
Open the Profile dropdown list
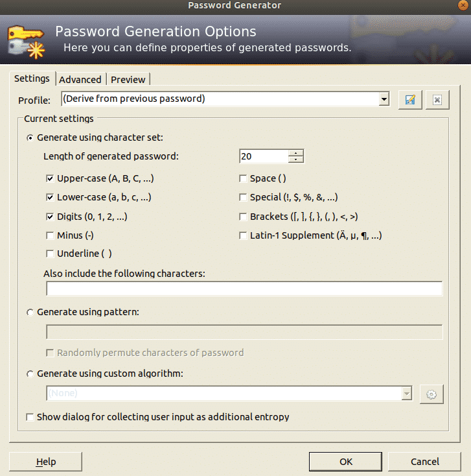coord(384,99)
